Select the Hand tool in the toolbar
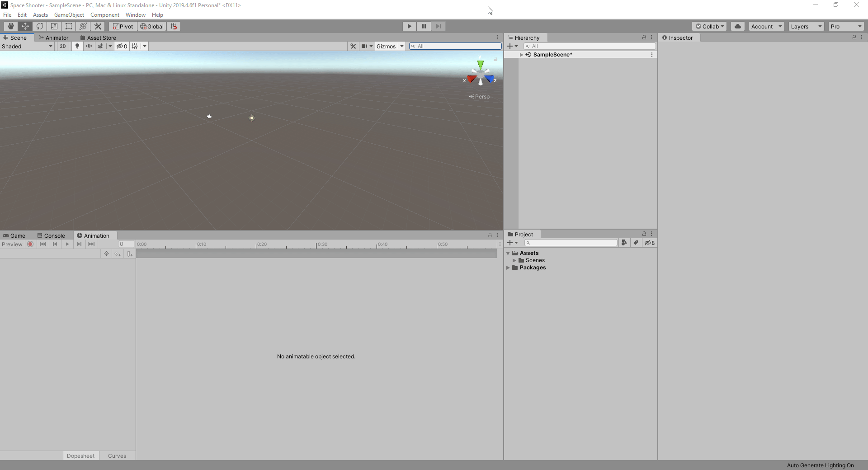Viewport: 868px width, 470px height. 11,26
